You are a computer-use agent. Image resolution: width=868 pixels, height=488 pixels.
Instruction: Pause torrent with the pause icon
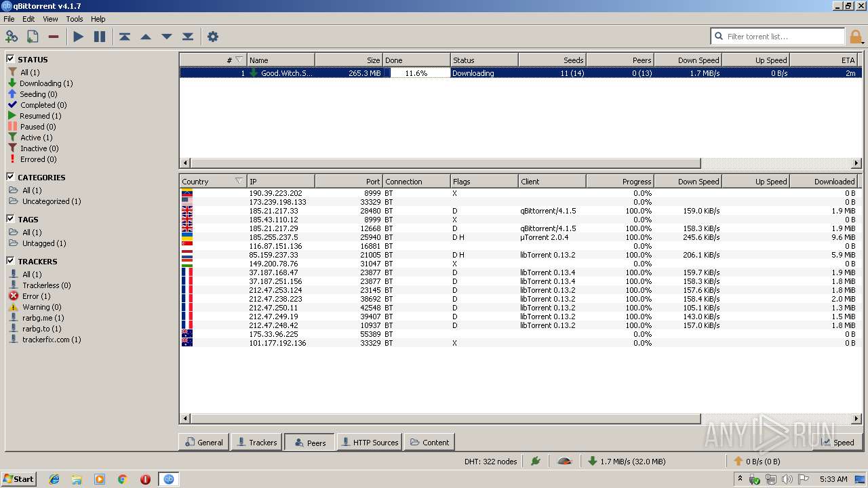(x=100, y=37)
